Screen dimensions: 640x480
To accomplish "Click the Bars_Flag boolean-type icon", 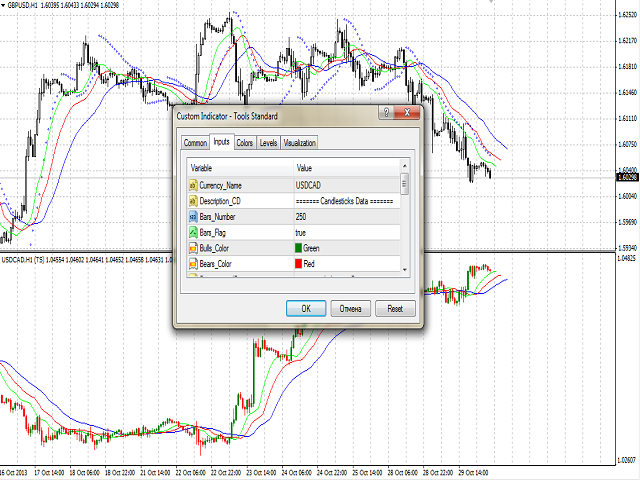I will coord(193,233).
